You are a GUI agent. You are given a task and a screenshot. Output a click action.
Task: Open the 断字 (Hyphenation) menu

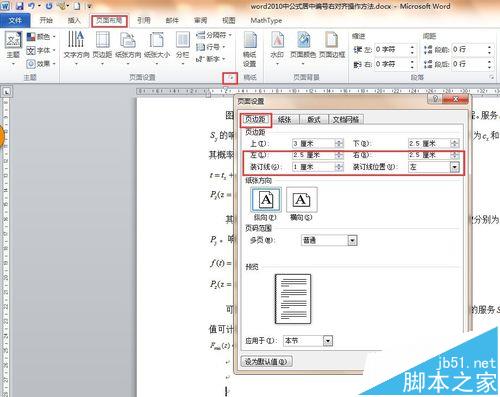[211, 59]
